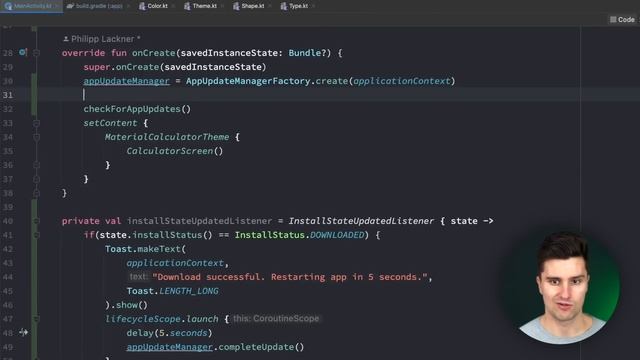Click the green change marker beside line 43
This screenshot has width=640, height=360.
[x=34, y=263]
